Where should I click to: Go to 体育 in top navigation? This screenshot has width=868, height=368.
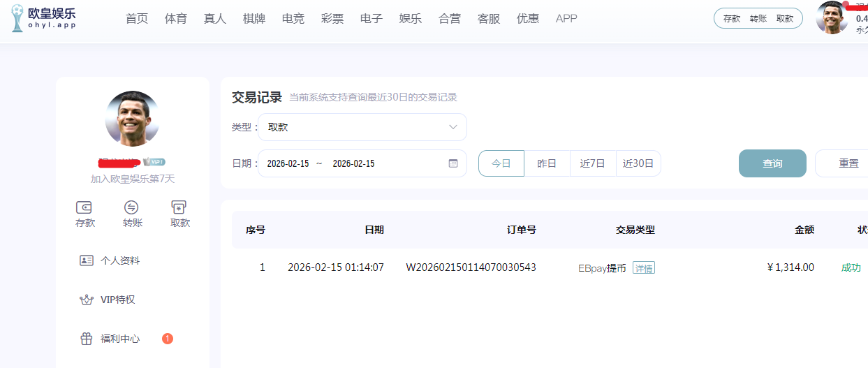pyautogui.click(x=176, y=19)
